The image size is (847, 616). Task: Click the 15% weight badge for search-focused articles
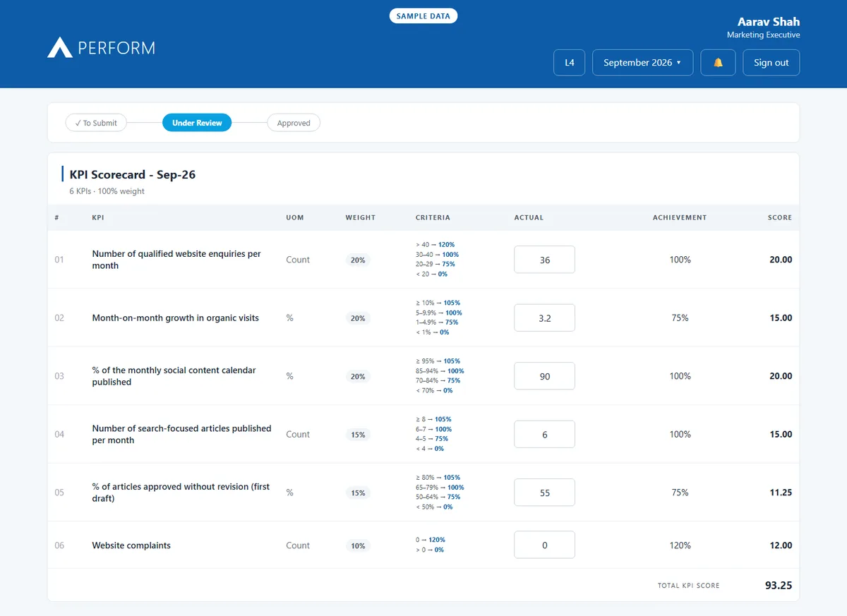358,435
